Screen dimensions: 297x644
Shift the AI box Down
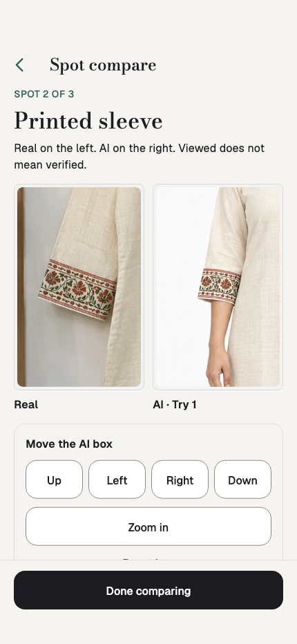click(x=242, y=480)
